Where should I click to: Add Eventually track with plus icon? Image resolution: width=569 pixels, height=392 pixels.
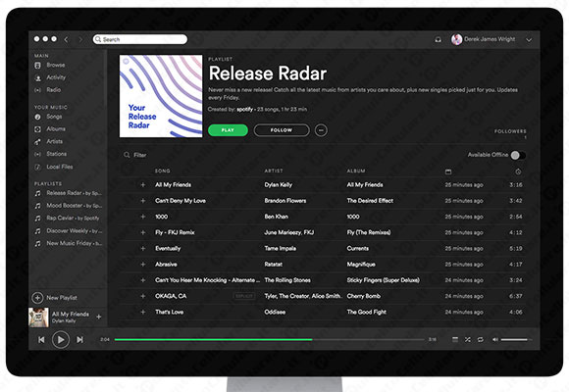[143, 248]
